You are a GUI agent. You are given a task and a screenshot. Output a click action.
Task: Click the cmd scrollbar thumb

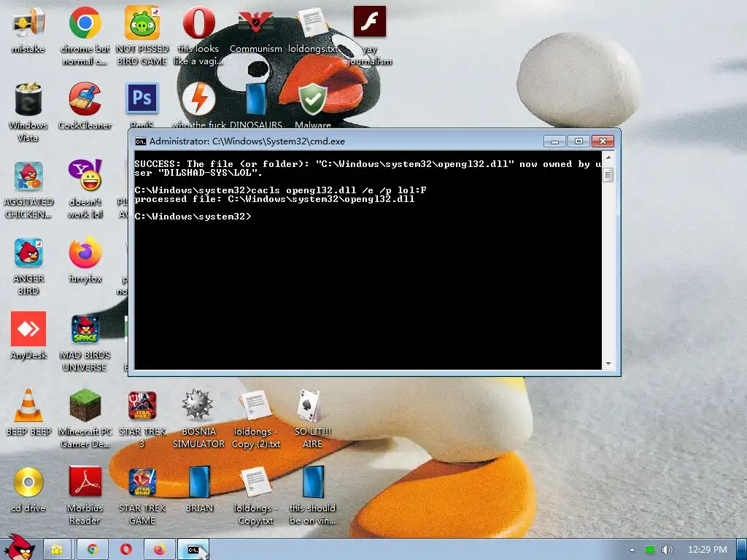[x=608, y=175]
